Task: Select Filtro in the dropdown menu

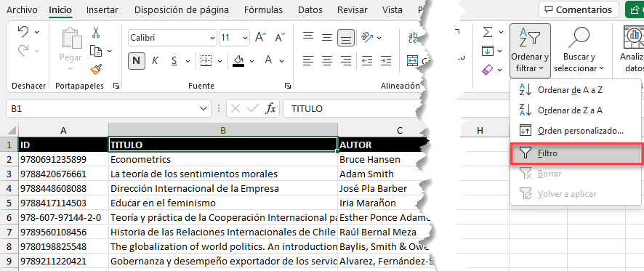Action: [x=576, y=153]
